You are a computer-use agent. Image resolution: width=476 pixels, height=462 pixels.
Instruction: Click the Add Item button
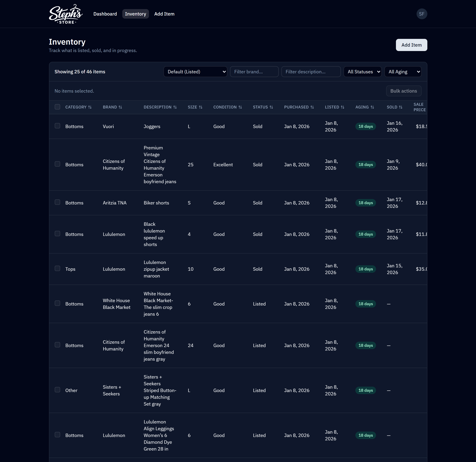pyautogui.click(x=411, y=45)
